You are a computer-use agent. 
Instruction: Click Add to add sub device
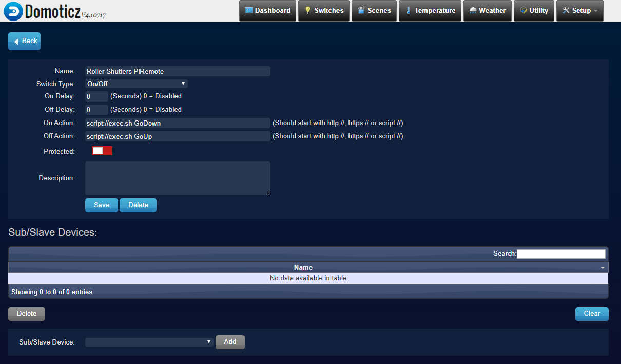(230, 342)
